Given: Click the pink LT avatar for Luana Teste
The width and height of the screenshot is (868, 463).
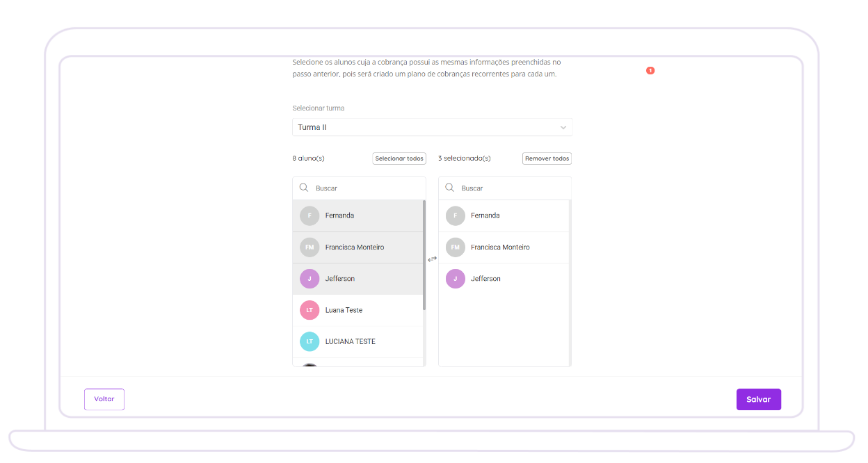Looking at the screenshot, I should pos(310,310).
